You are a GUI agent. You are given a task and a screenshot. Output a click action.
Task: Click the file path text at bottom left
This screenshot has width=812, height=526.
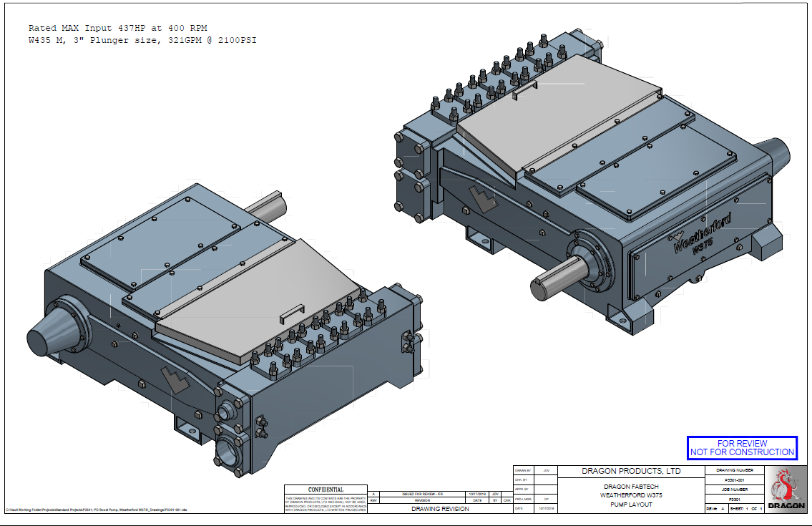click(x=96, y=510)
